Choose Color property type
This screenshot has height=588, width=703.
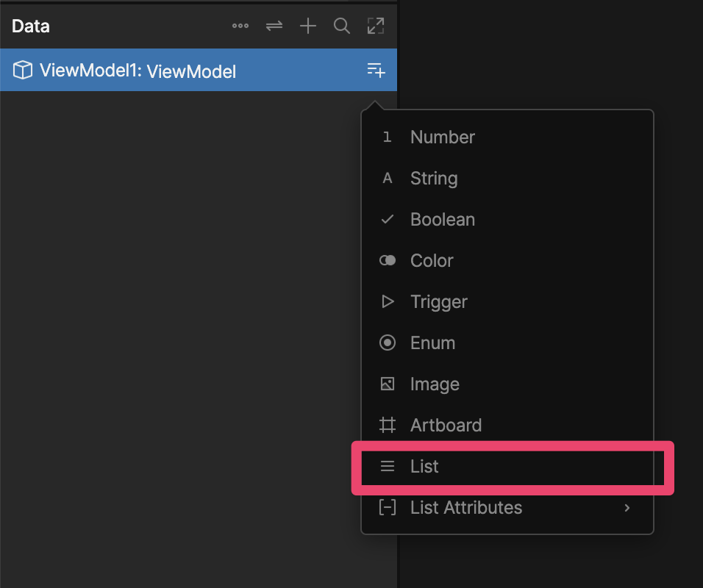507,261
